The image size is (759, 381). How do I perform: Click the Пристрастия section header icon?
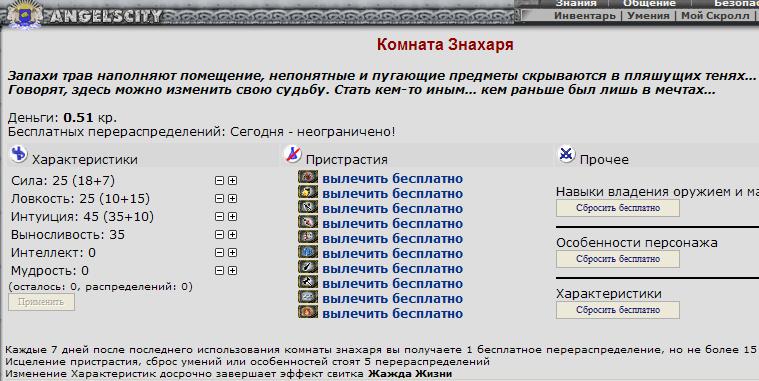pyautogui.click(x=293, y=153)
